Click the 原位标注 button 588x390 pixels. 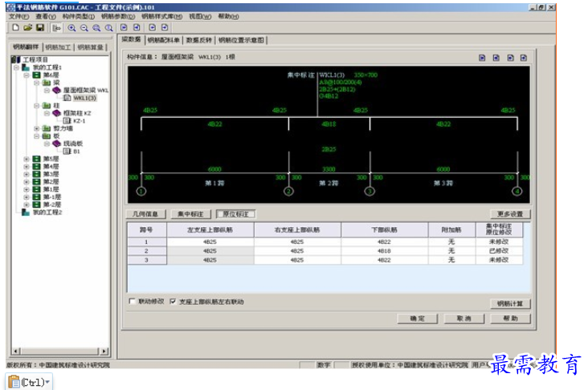(x=236, y=214)
